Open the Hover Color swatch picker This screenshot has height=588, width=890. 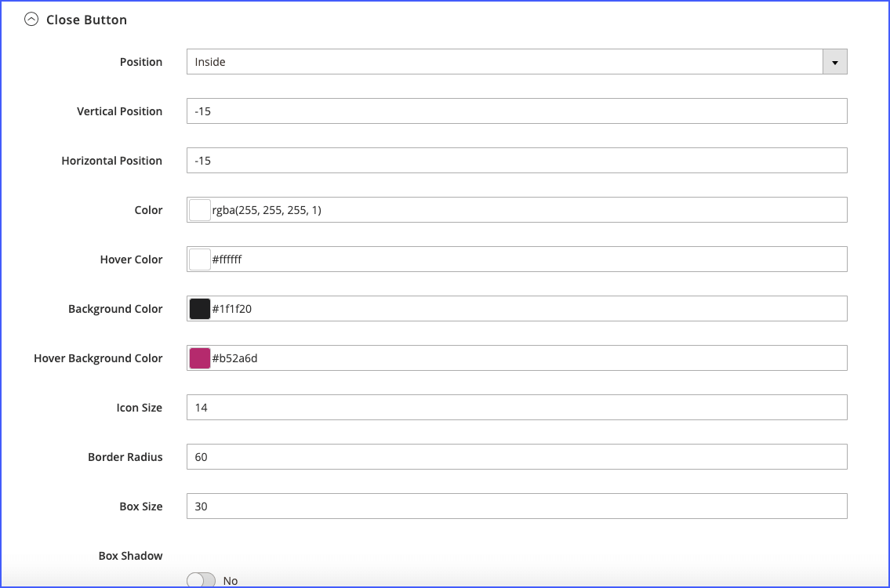(200, 260)
